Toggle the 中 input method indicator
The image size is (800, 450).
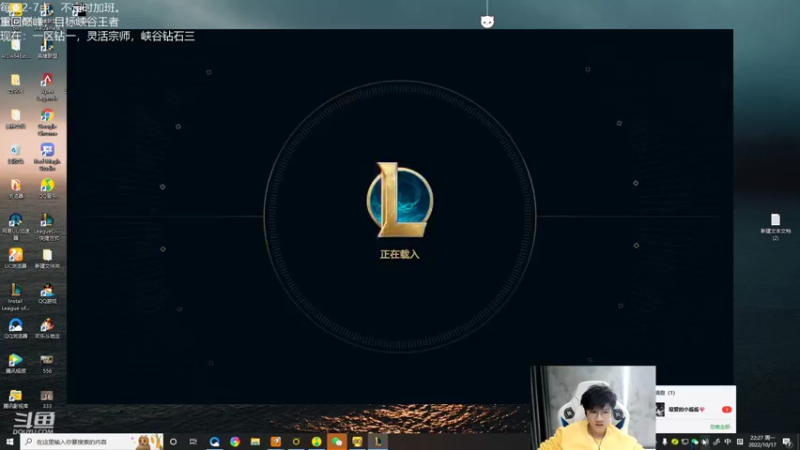[x=728, y=442]
